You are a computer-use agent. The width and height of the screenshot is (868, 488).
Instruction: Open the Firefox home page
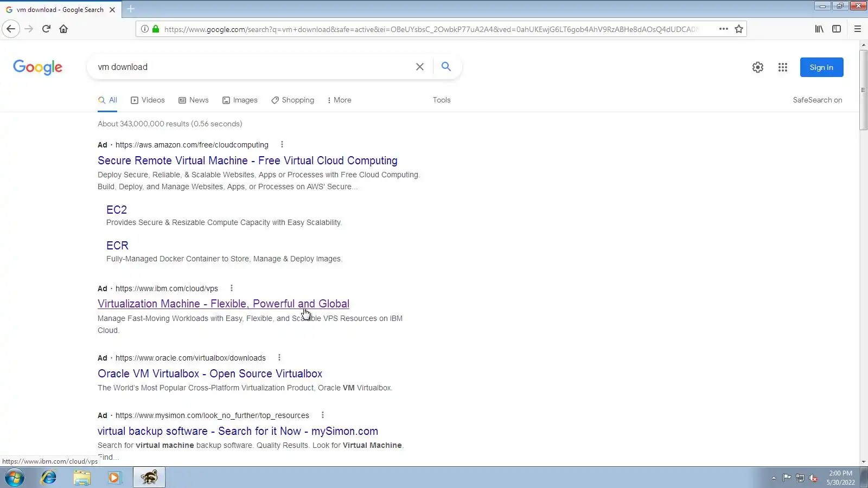point(63,29)
